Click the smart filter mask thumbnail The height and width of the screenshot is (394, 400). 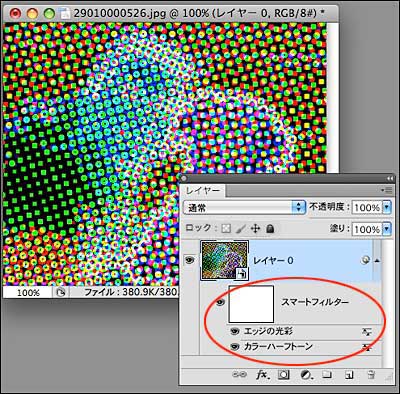pyautogui.click(x=251, y=304)
